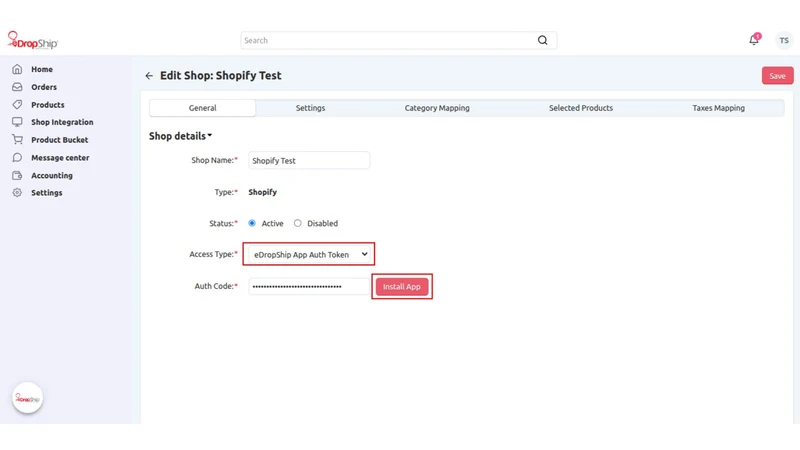
Task: Click the Accounting wallet icon
Action: (17, 176)
